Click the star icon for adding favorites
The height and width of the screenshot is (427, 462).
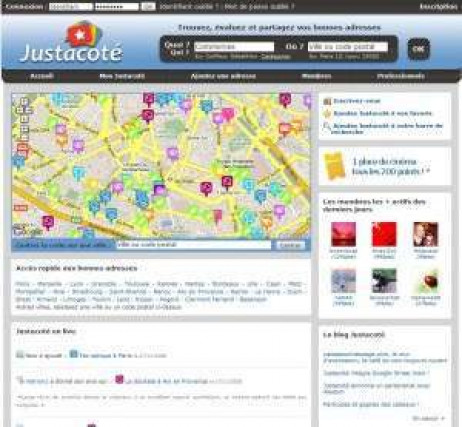[327, 114]
